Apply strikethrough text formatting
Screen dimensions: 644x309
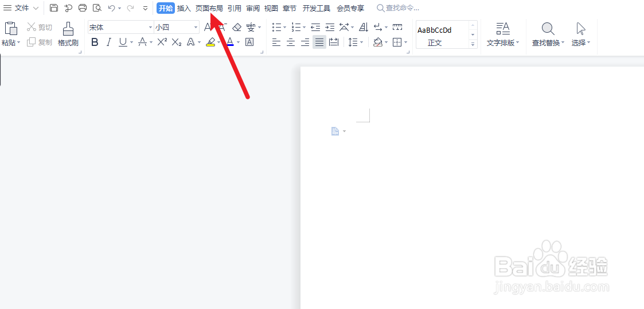coord(143,42)
